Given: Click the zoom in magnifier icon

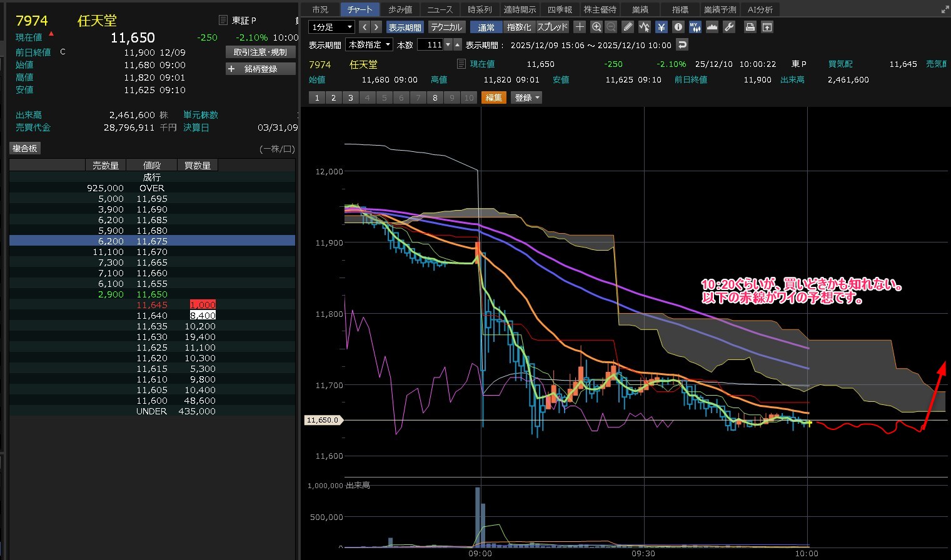Looking at the screenshot, I should pyautogui.click(x=596, y=27).
